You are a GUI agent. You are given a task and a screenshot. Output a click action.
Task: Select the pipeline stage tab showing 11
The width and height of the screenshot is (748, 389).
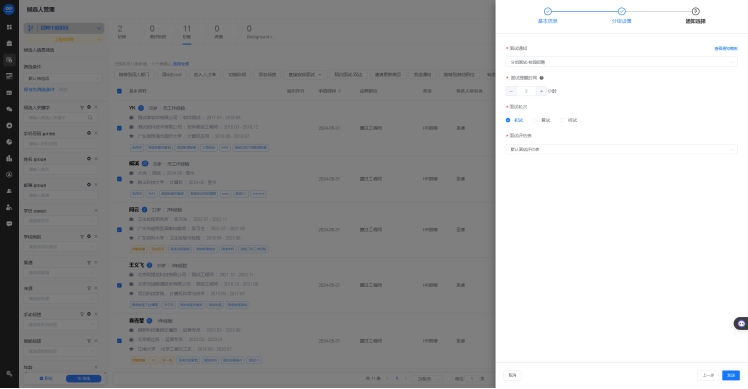coord(187,33)
